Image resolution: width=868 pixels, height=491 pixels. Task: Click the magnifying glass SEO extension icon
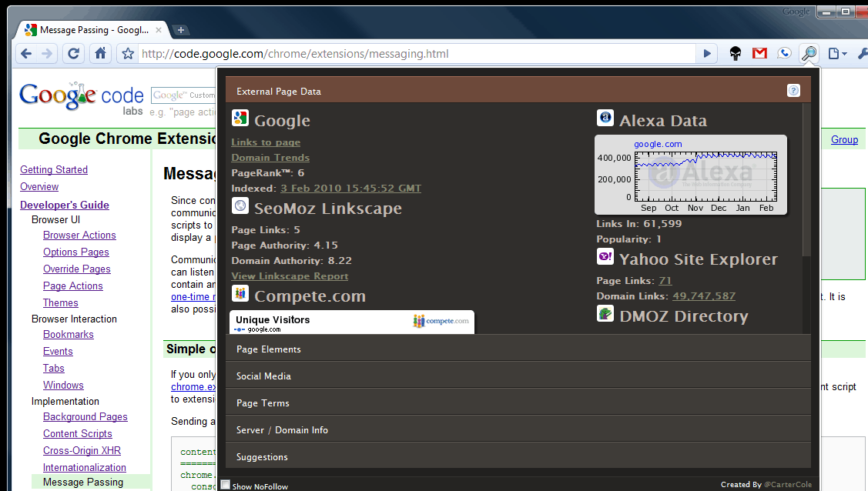[809, 54]
